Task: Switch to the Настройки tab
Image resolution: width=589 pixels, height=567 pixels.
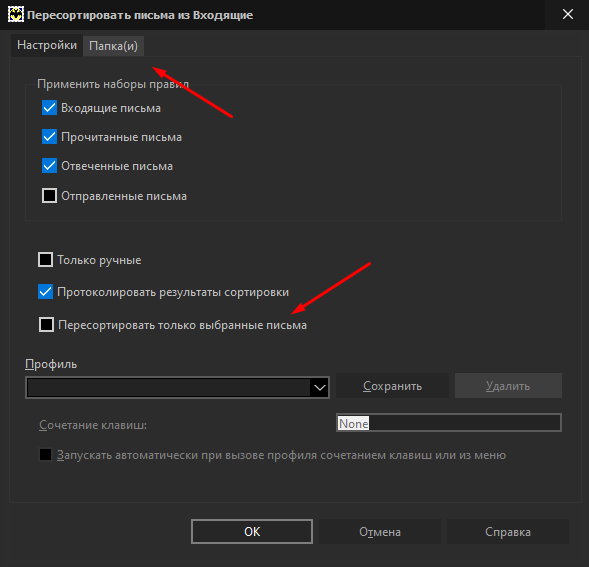Action: [47, 45]
